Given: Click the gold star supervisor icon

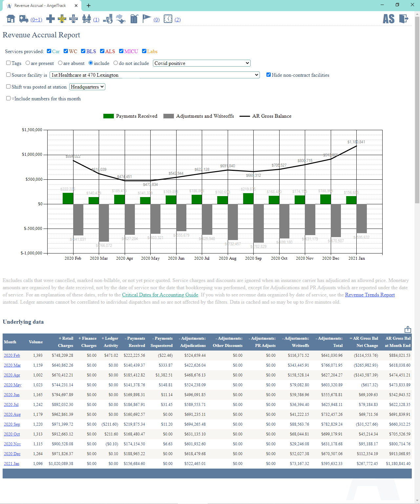Looking at the screenshot, I should tap(62, 19).
